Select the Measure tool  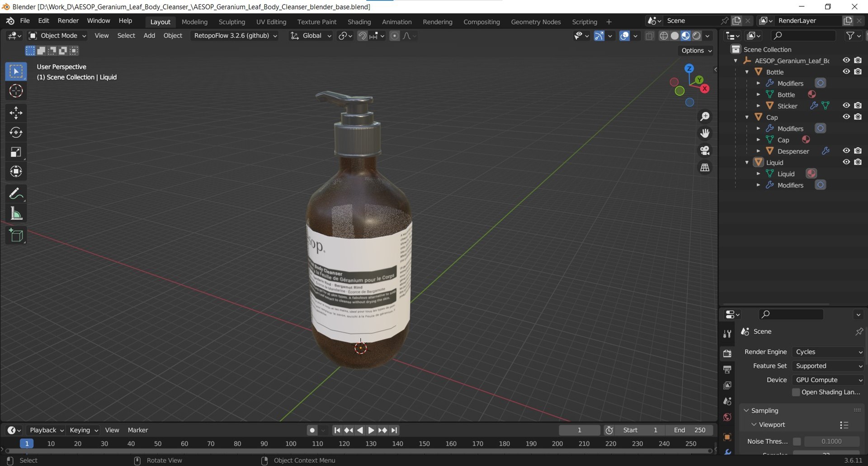(16, 213)
